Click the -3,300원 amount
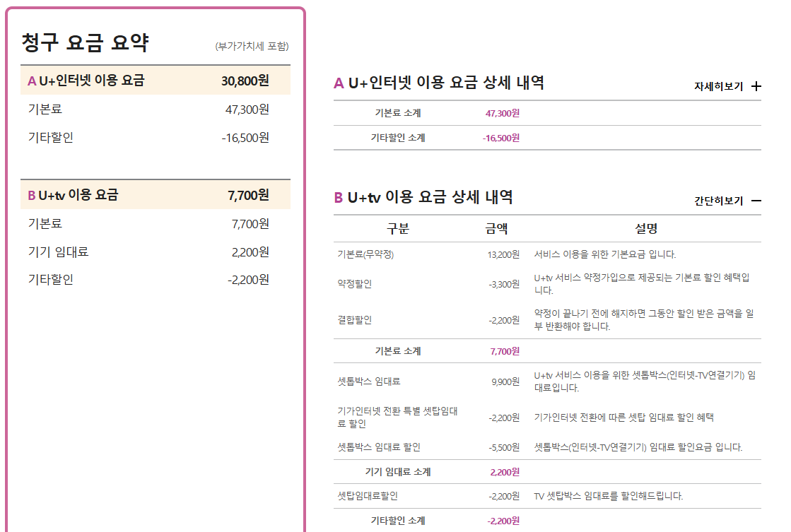Image resolution: width=791 pixels, height=532 pixels. pos(504,285)
